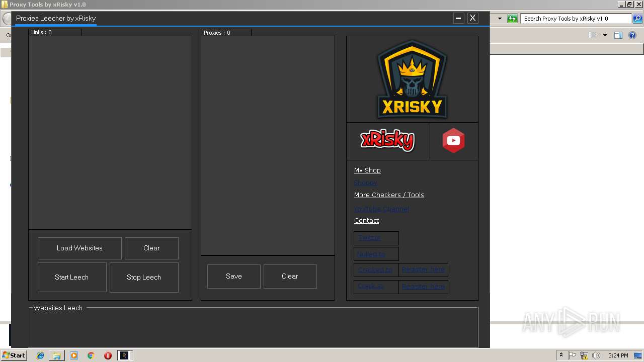Open the Explorer address bar history dropdown
644x362 pixels.
(500, 19)
